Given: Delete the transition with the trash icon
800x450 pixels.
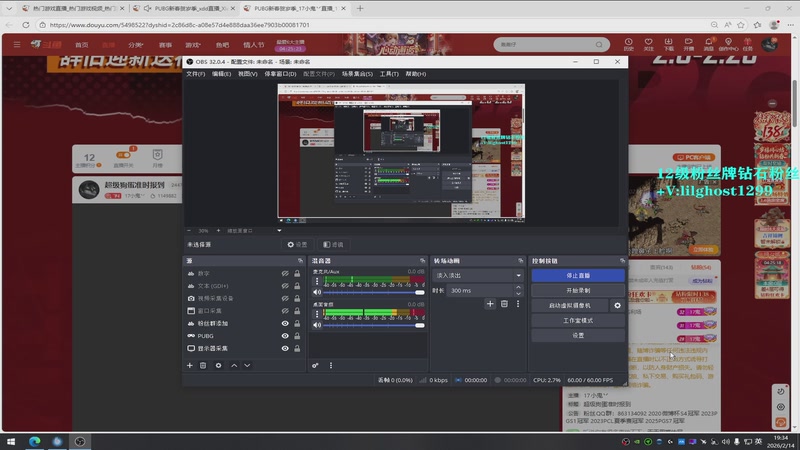Looking at the screenshot, I should (x=504, y=304).
